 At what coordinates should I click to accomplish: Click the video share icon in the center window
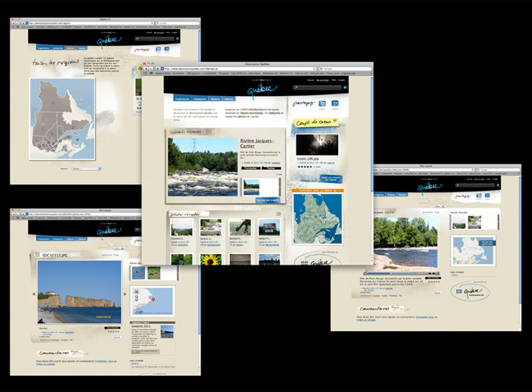coord(335,103)
